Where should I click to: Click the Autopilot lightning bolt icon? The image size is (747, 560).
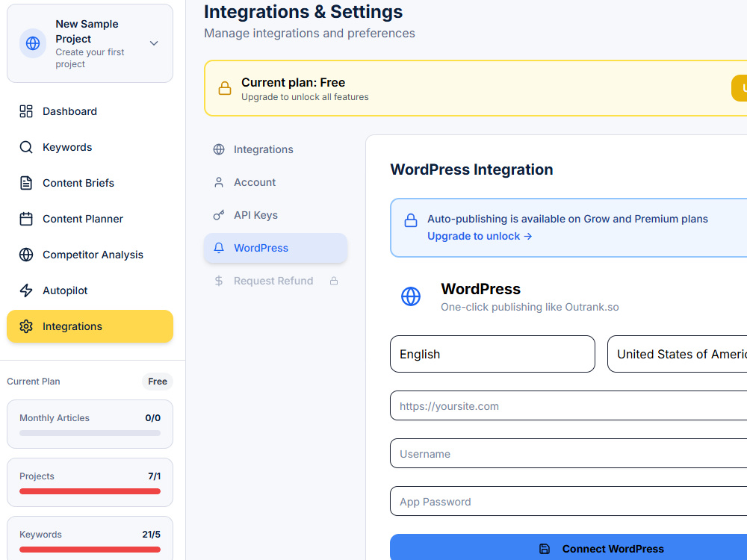point(26,290)
